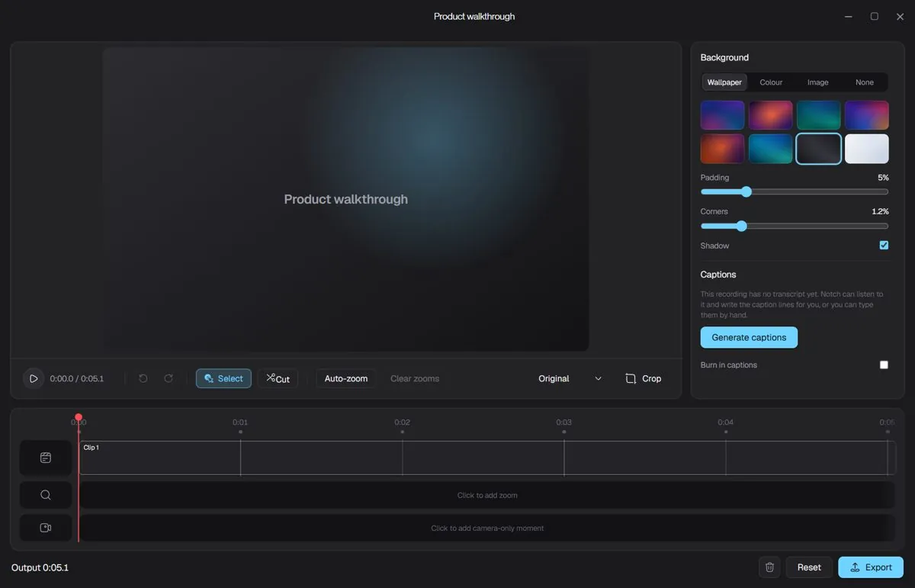Jump to the 0:03 timeline mark

(563, 423)
